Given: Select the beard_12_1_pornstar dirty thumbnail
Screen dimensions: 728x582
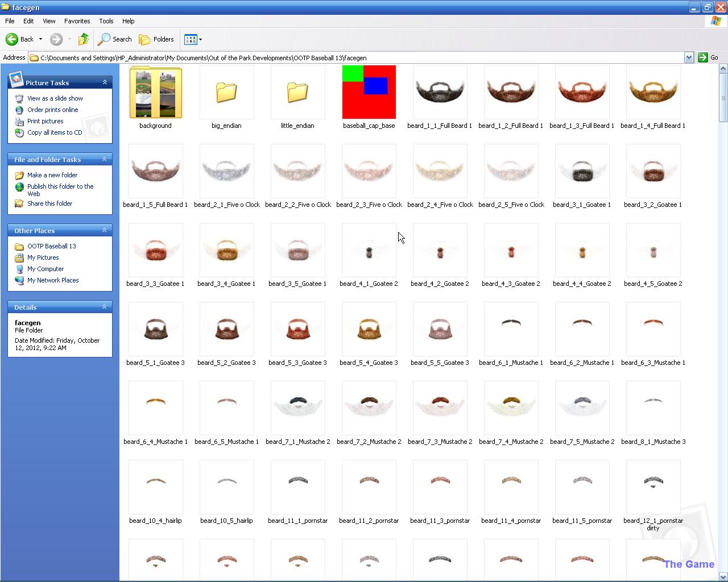Looking at the screenshot, I should coord(653,487).
